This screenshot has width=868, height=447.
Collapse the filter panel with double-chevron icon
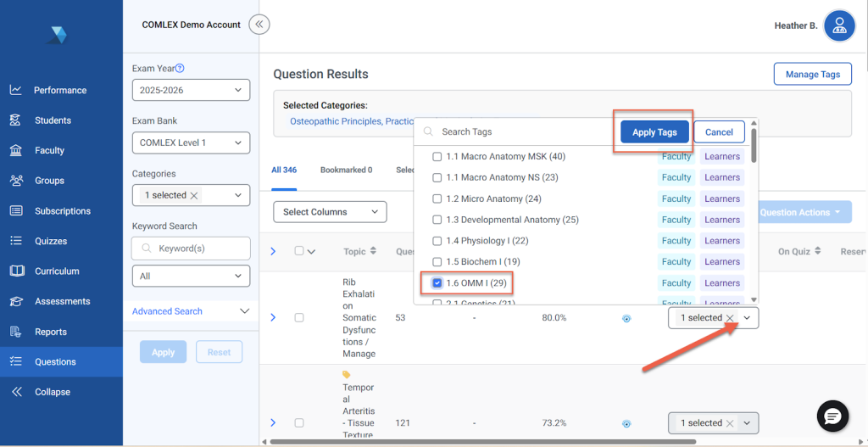tap(259, 25)
